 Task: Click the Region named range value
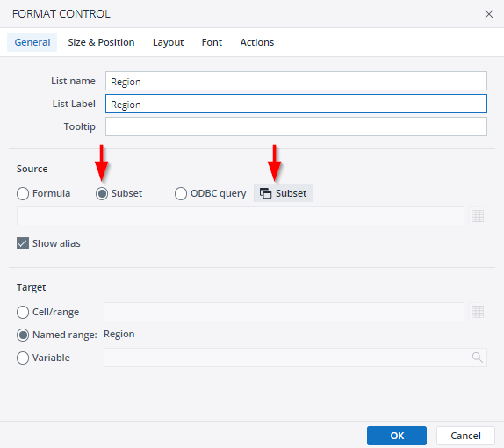pyautogui.click(x=119, y=335)
